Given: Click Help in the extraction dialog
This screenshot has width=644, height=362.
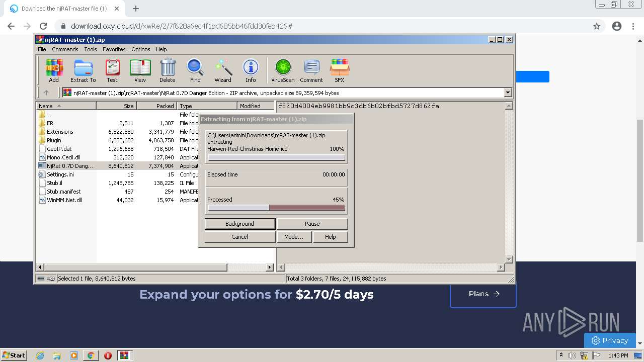Looking at the screenshot, I should pyautogui.click(x=331, y=237).
